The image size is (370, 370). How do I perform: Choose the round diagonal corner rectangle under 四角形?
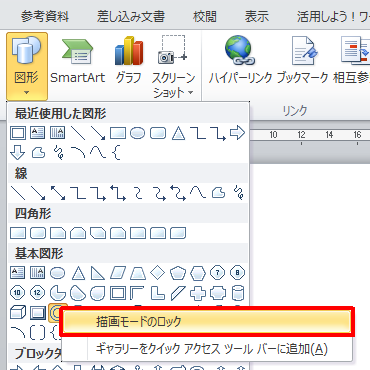tap(178, 233)
